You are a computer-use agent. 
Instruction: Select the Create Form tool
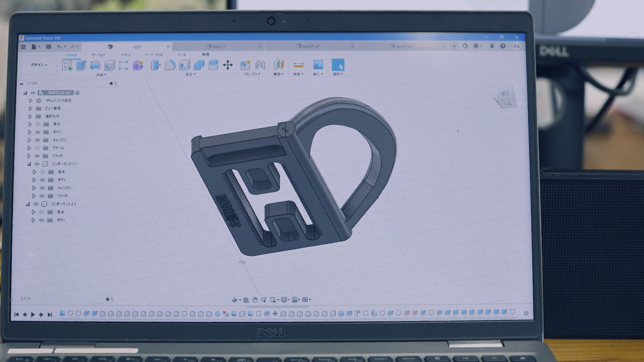pyautogui.click(x=138, y=65)
